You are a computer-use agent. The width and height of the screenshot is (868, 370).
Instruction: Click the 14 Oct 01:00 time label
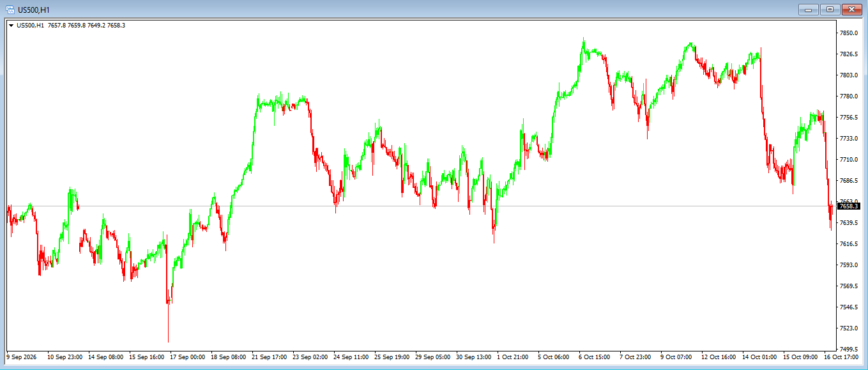coord(760,357)
